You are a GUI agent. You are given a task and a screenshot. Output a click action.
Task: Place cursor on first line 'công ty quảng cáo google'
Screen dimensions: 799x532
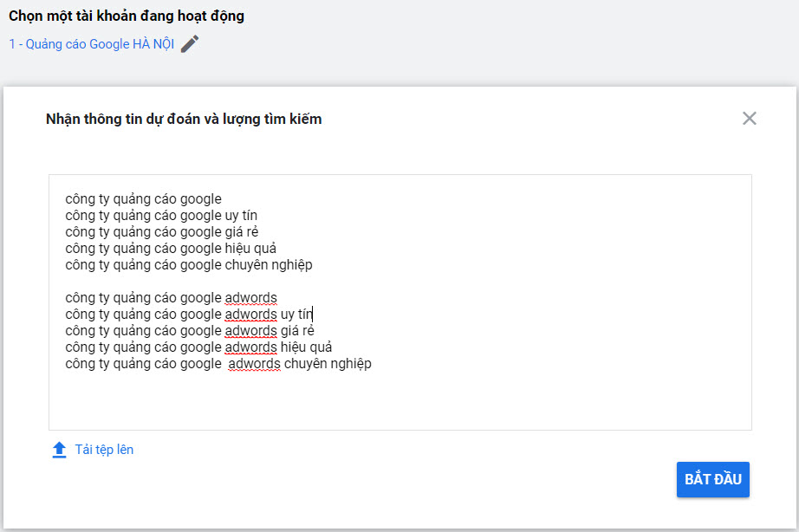point(143,199)
